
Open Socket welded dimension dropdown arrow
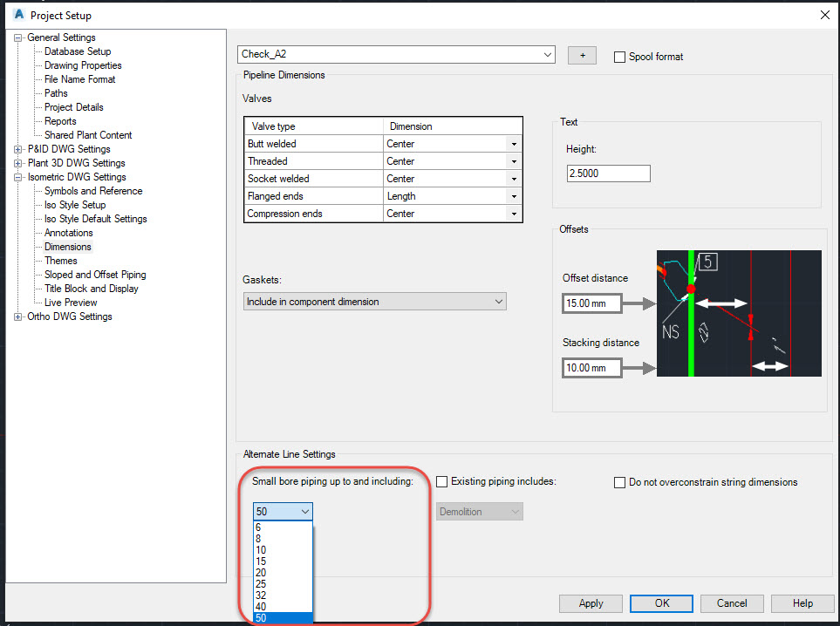coord(514,179)
